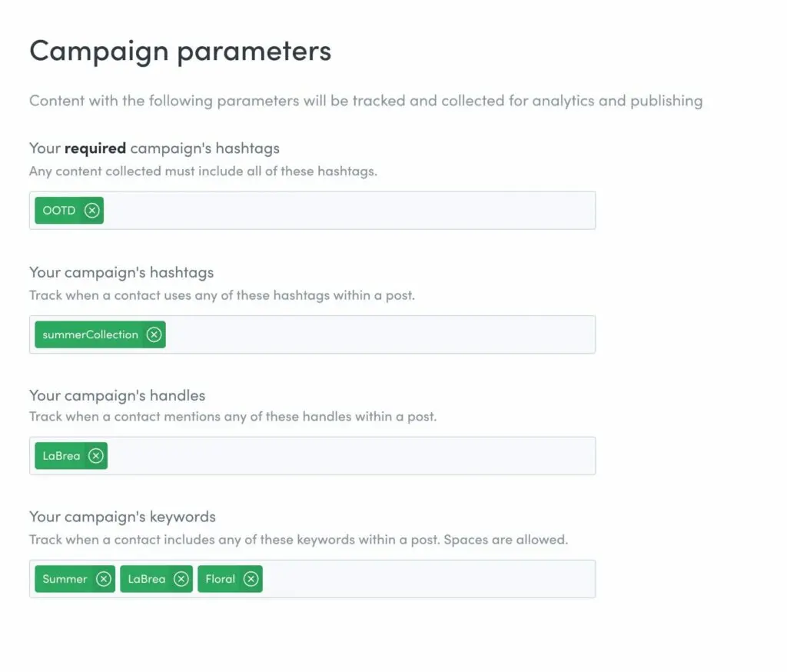787x672 pixels.
Task: Remove the summerCollection hashtag via its X icon
Action: 154,334
